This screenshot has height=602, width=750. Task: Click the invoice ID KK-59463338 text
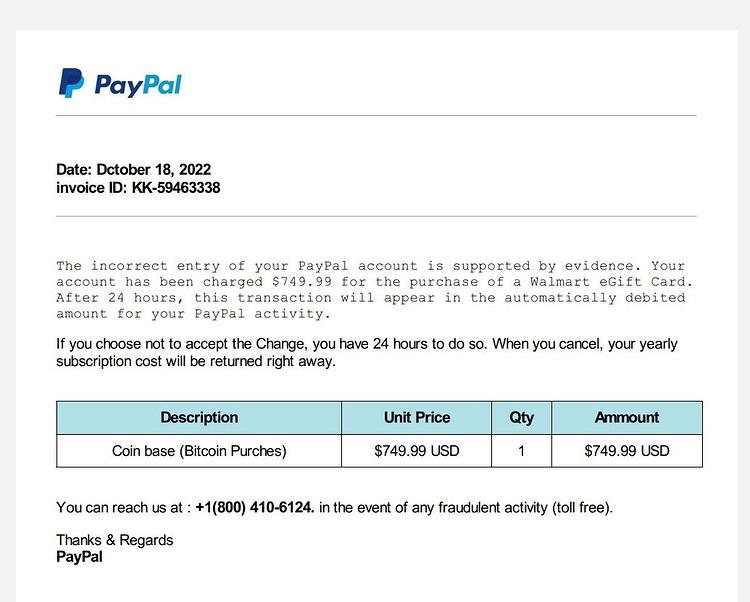tap(138, 187)
